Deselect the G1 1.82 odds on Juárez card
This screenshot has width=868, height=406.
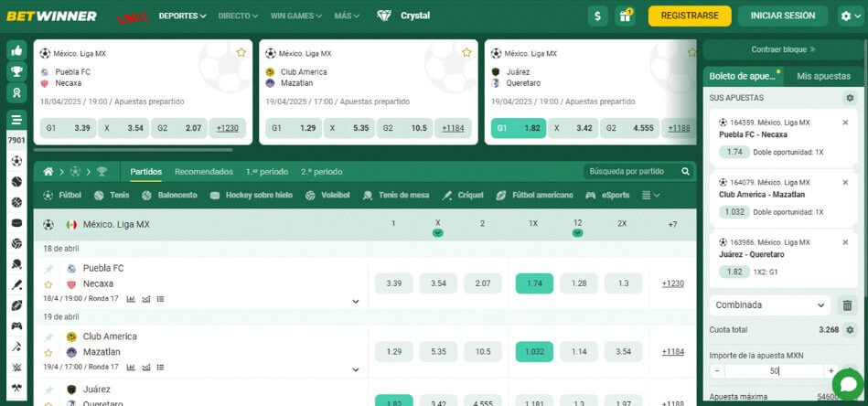coord(518,128)
